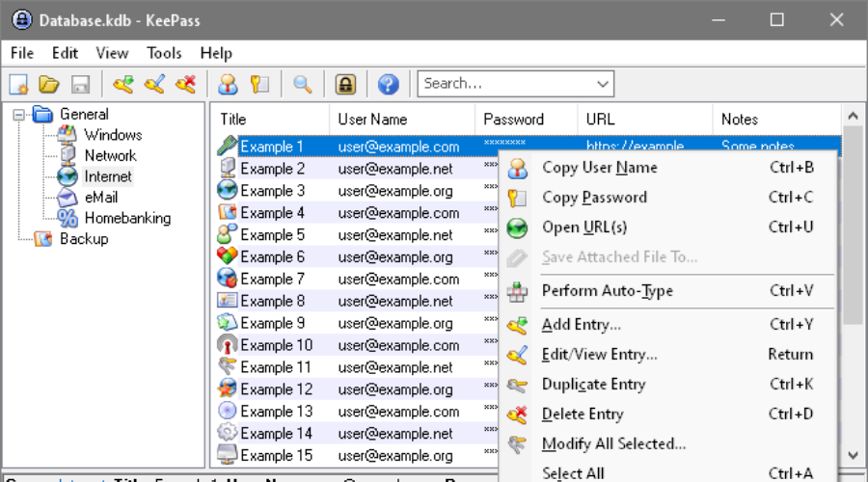Click the tools icon of Example 11
Image resolution: width=868 pixels, height=482 pixels.
tap(227, 366)
